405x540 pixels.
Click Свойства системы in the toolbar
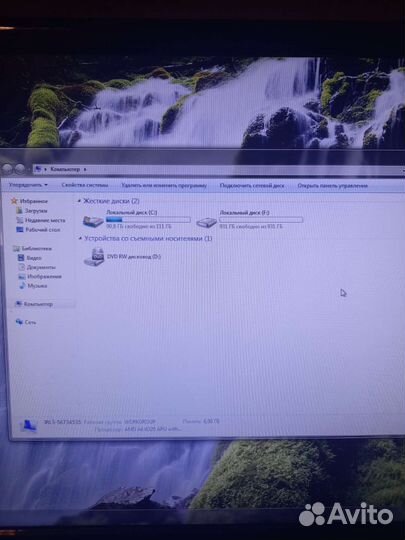pyautogui.click(x=85, y=185)
